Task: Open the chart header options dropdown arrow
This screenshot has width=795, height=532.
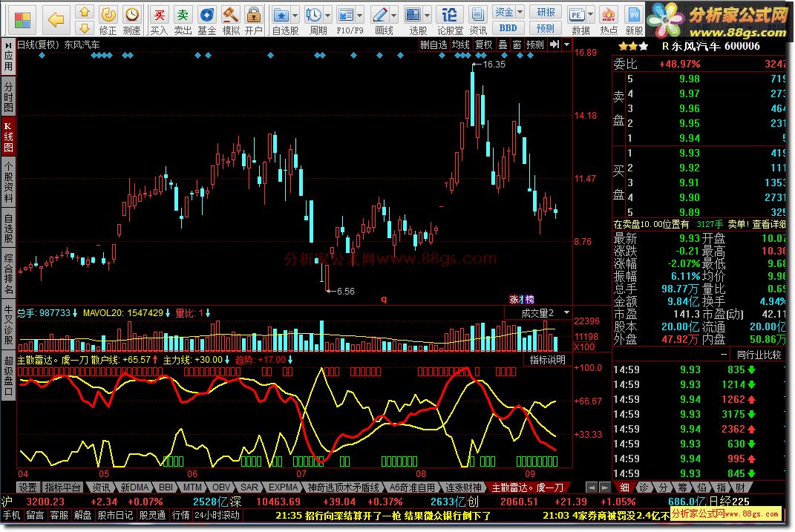Action: (567, 45)
